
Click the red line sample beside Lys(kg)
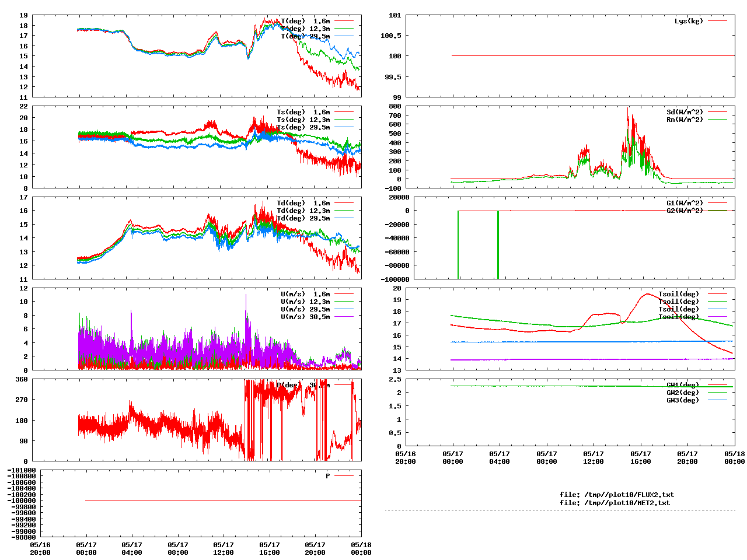pos(718,21)
